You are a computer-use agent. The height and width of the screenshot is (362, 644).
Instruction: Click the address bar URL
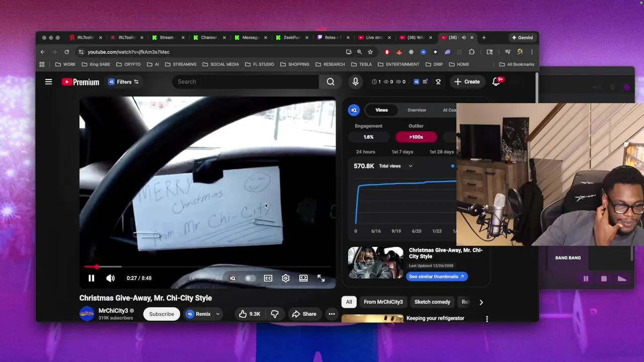point(128,52)
